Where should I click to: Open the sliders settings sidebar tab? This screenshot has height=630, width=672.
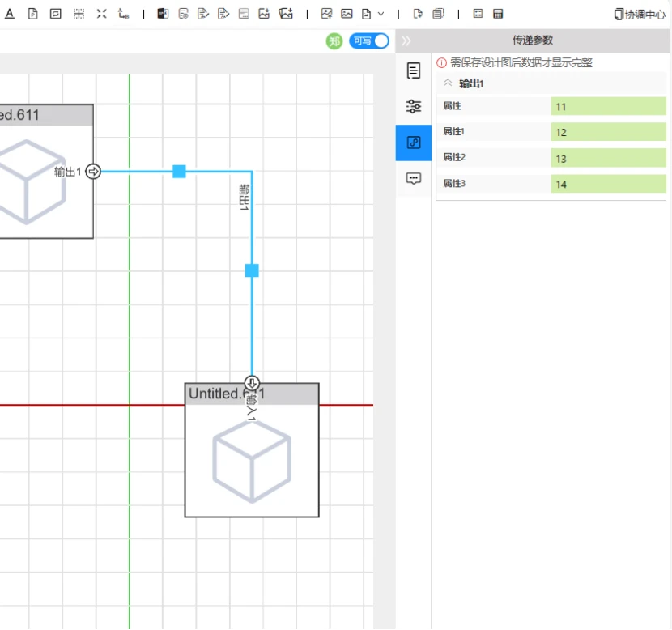414,106
